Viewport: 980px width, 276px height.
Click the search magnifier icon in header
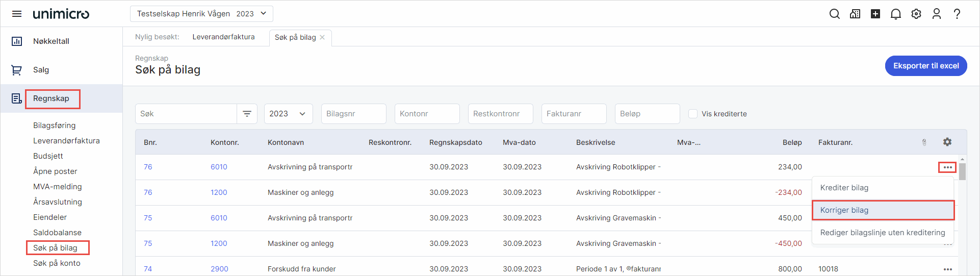click(x=834, y=14)
